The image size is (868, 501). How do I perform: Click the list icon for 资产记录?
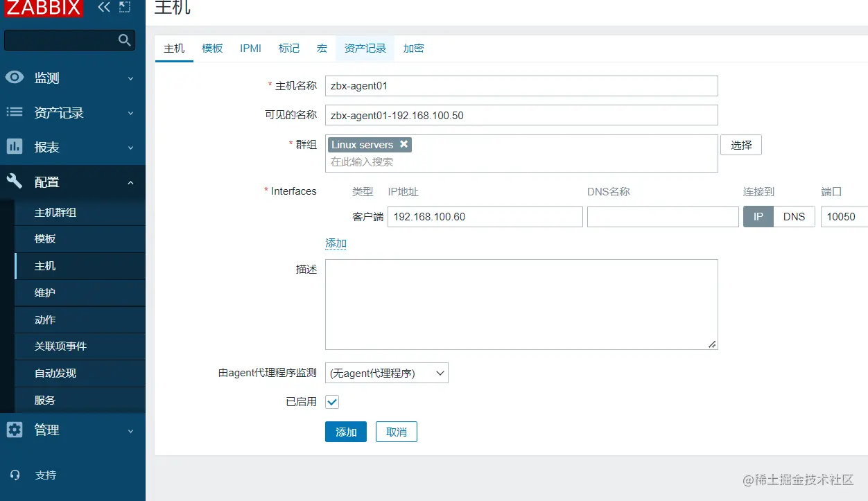click(15, 112)
